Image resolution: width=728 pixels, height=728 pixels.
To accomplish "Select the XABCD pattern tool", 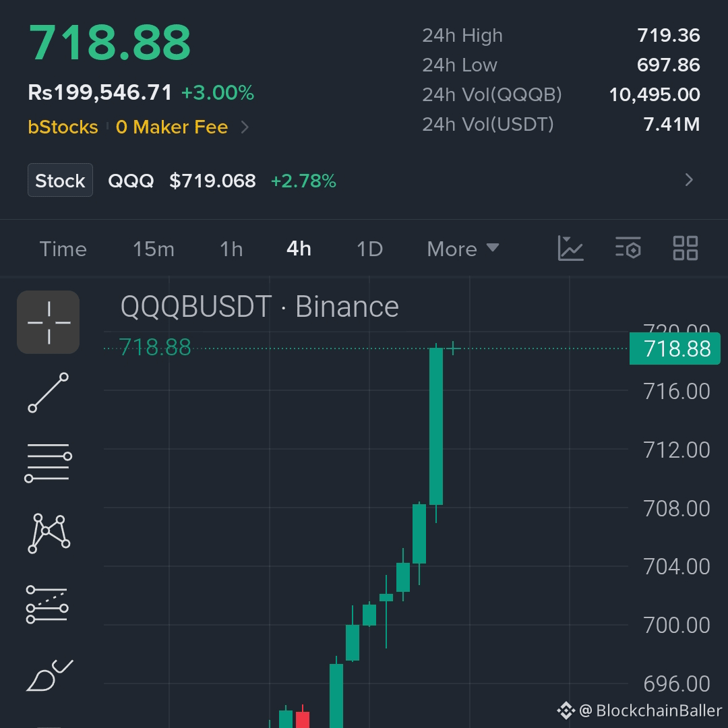I will pyautogui.click(x=49, y=533).
